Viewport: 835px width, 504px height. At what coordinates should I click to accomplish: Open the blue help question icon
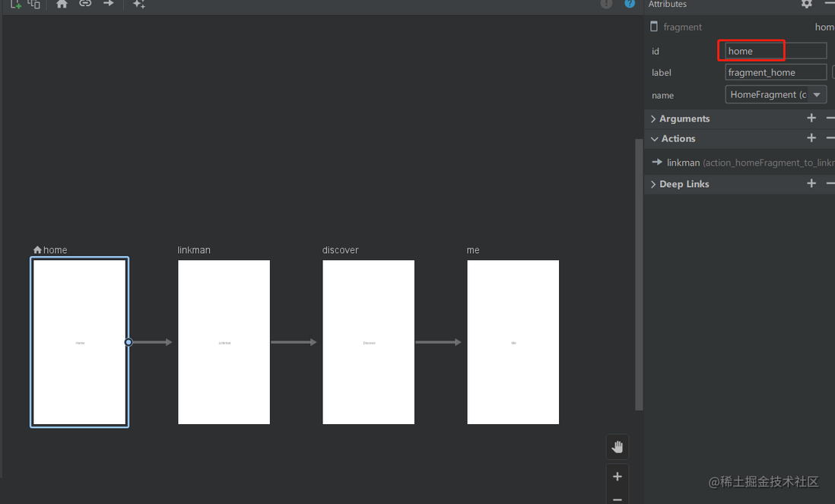[630, 3]
